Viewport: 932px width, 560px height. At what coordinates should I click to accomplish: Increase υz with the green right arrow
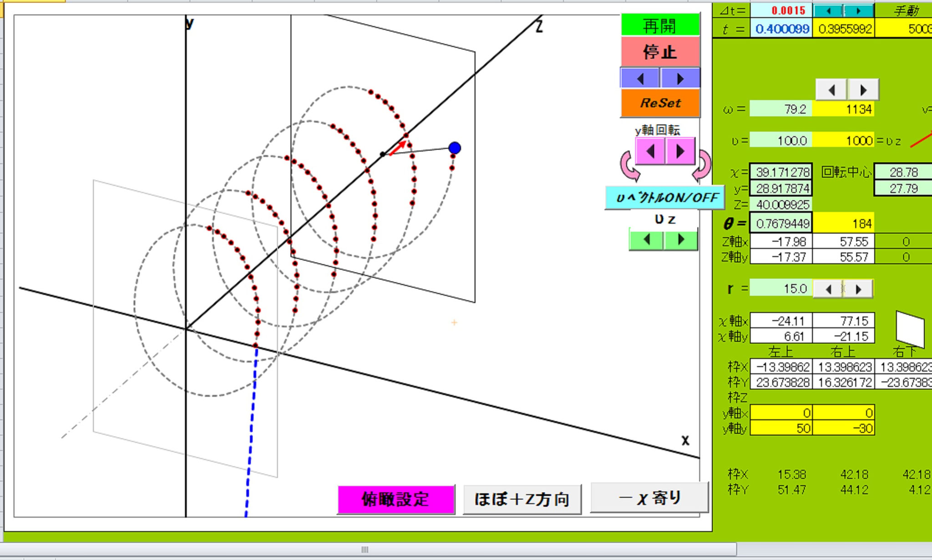[x=680, y=240]
